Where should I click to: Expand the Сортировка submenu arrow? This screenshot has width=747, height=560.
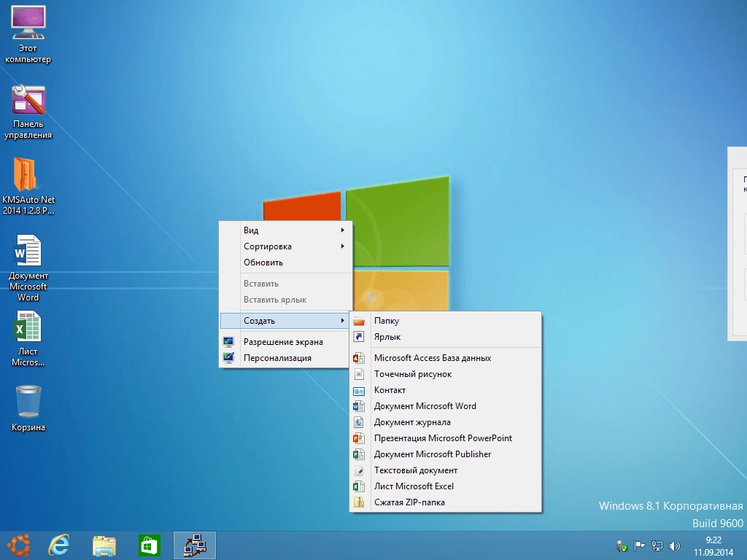pyautogui.click(x=342, y=246)
